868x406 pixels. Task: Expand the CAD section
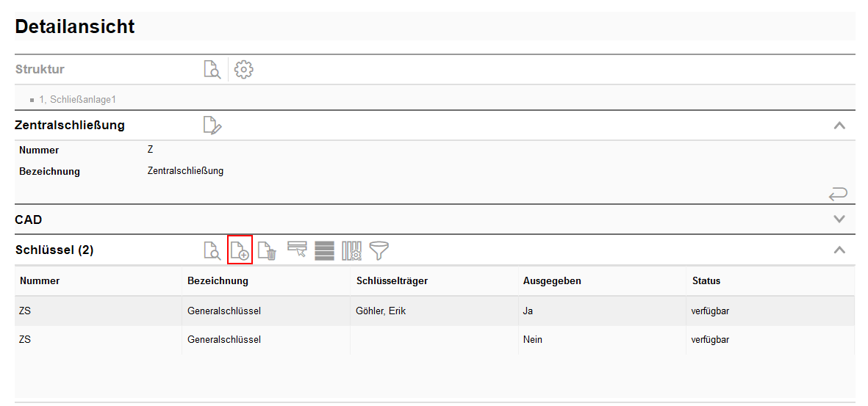tap(839, 219)
